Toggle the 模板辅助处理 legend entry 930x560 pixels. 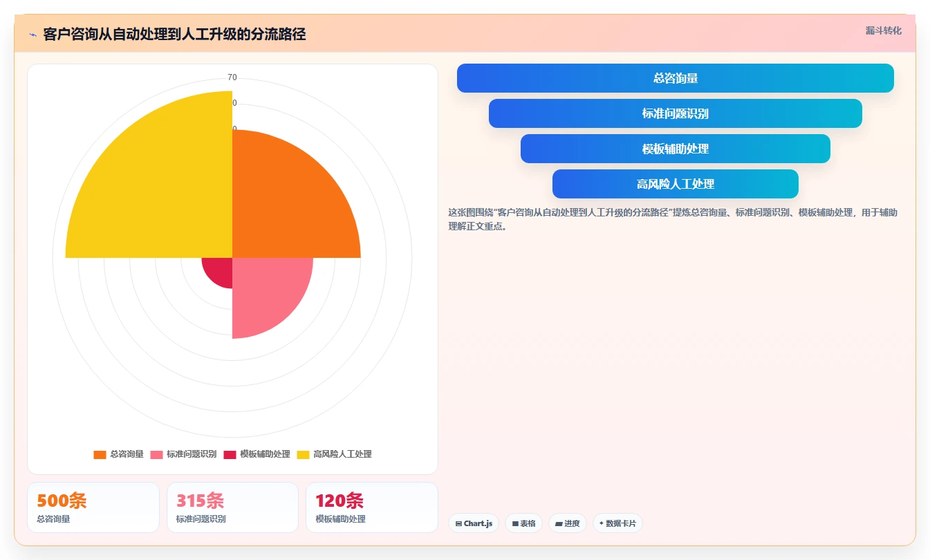[257, 454]
